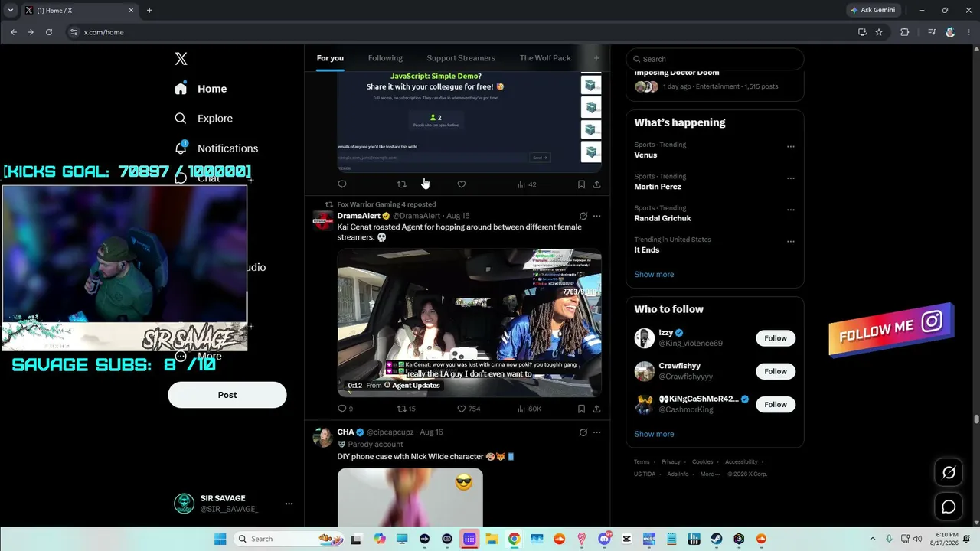
Task: Open the floating messages chat button
Action: point(949,507)
